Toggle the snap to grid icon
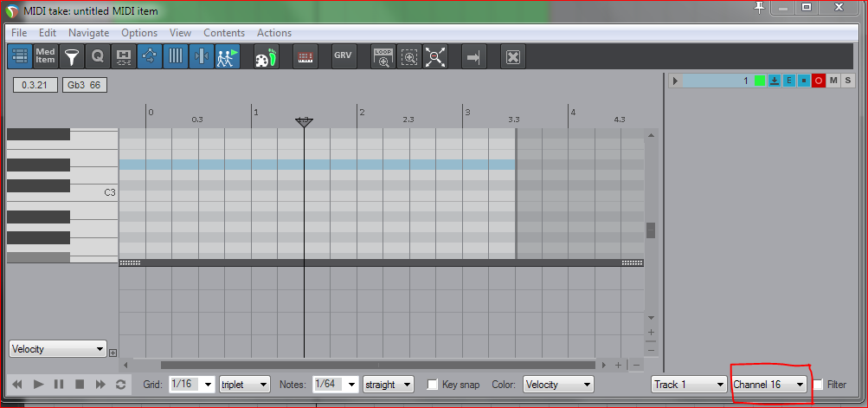 click(202, 56)
